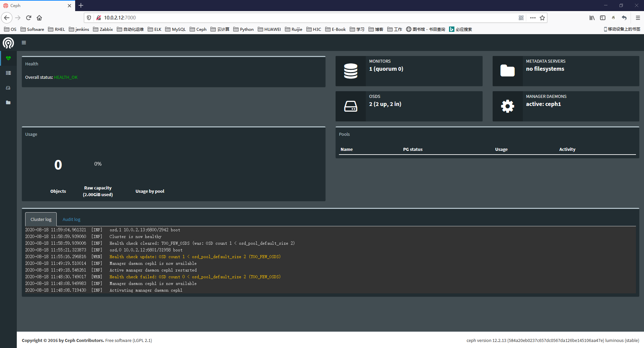The image size is (644, 348).
Task: Click the 'Health check failed' warning log entry
Action: pyautogui.click(x=195, y=277)
